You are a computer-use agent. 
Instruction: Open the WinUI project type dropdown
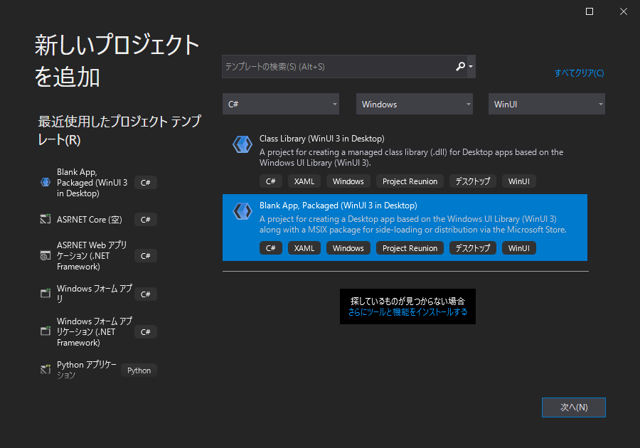(x=547, y=104)
